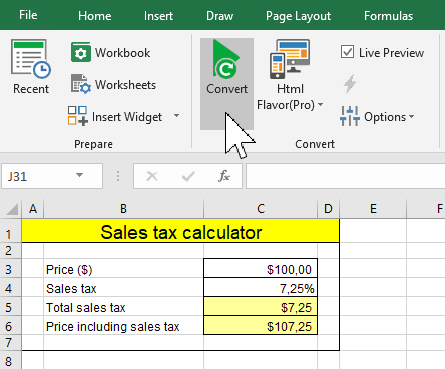Screen dimensions: 445x369
Task: Click the formula bar cancel X icon
Action: (x=152, y=176)
